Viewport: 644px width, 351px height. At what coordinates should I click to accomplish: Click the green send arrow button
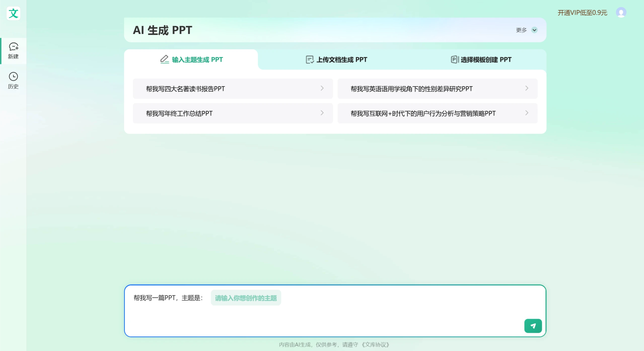[x=533, y=326]
